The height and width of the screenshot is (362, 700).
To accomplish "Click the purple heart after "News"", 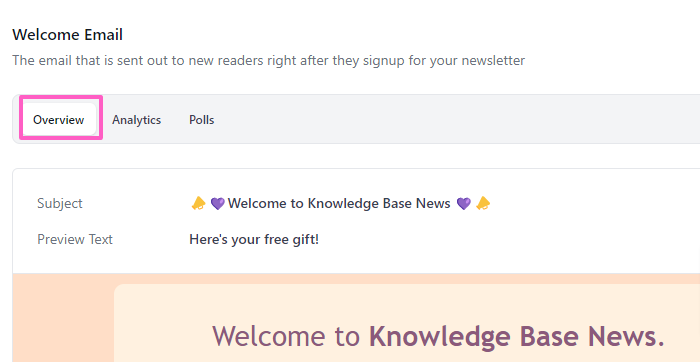I will 463,204.
